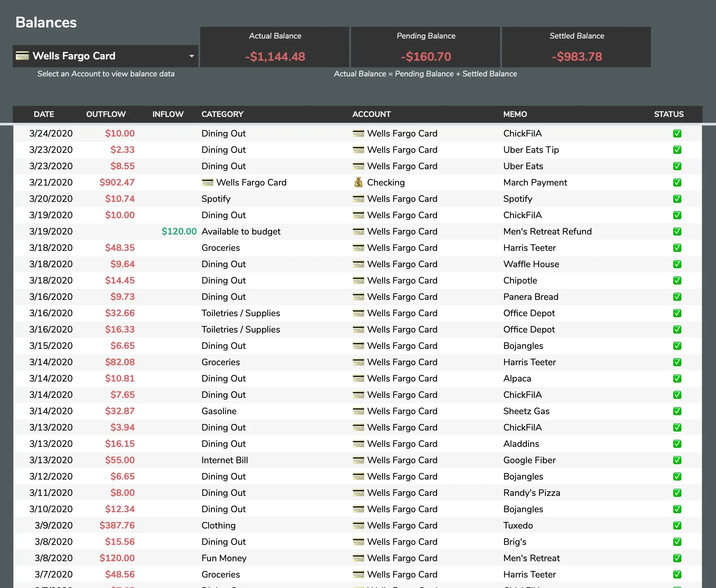Viewport: 716px width, 588px height.
Task: Click card icon in Tuxedo row account cell
Action: [358, 525]
